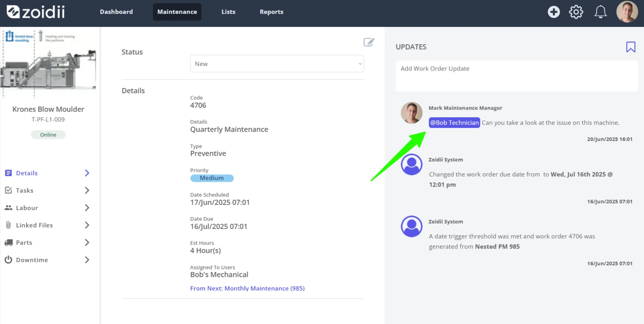This screenshot has height=324, width=644.
Task: Open the Dashboard menu
Action: (x=116, y=12)
